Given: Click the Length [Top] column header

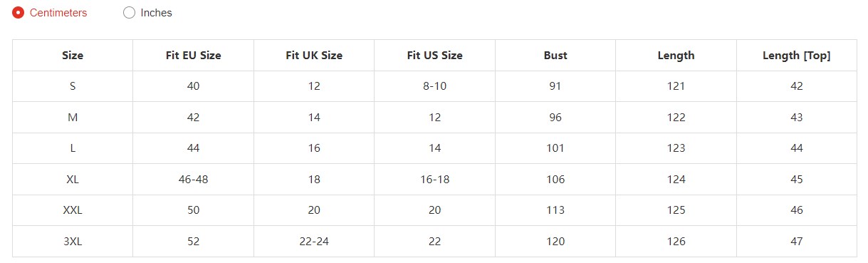Looking at the screenshot, I should coord(797,56).
